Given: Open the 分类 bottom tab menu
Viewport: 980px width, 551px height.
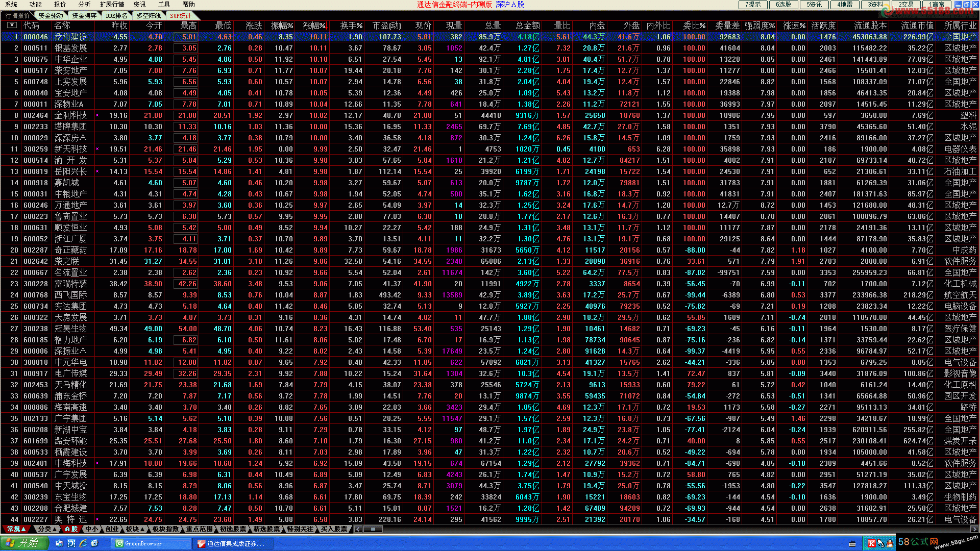Looking at the screenshot, I should [47, 529].
